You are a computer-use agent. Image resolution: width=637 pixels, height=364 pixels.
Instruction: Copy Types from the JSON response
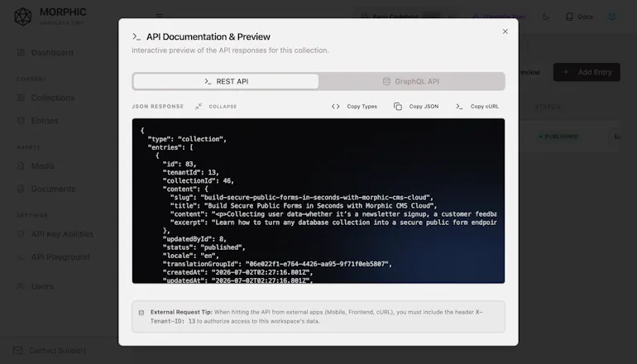pyautogui.click(x=354, y=107)
